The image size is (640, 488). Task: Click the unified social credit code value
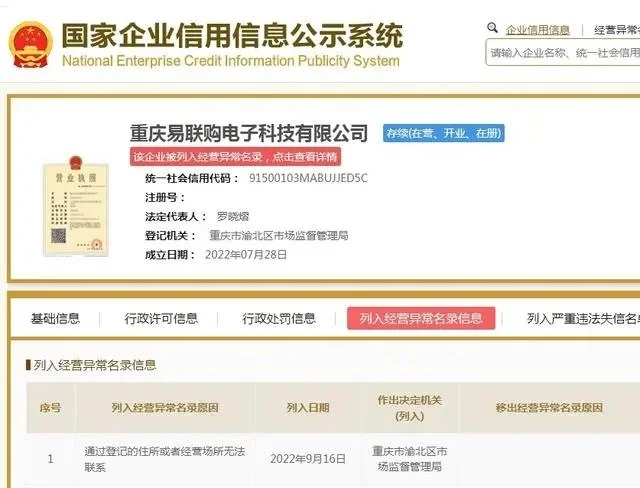pos(308,178)
